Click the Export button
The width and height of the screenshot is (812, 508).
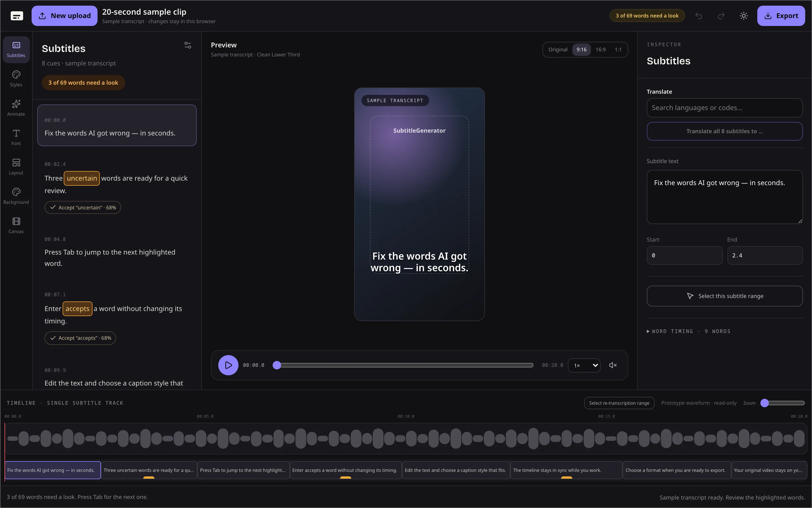[781, 16]
